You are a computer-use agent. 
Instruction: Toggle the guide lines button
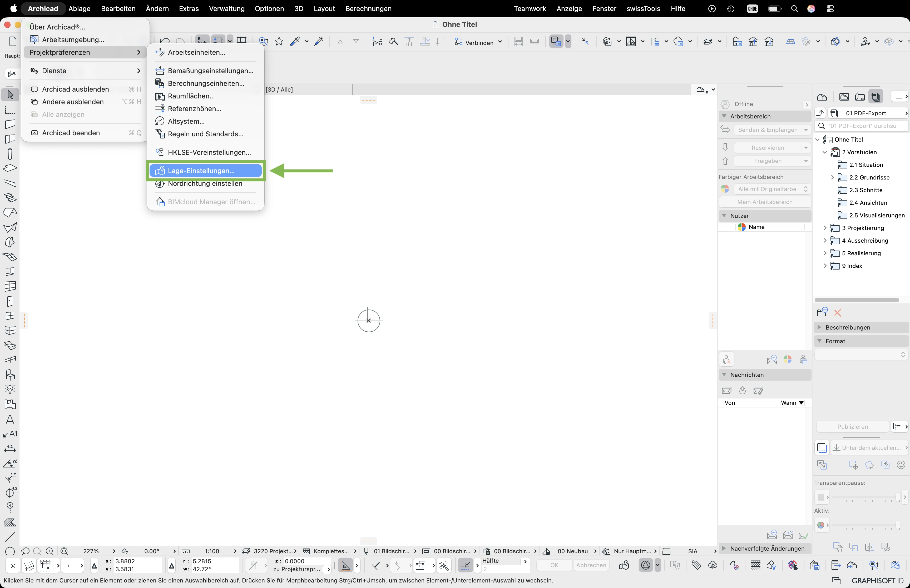(345, 565)
